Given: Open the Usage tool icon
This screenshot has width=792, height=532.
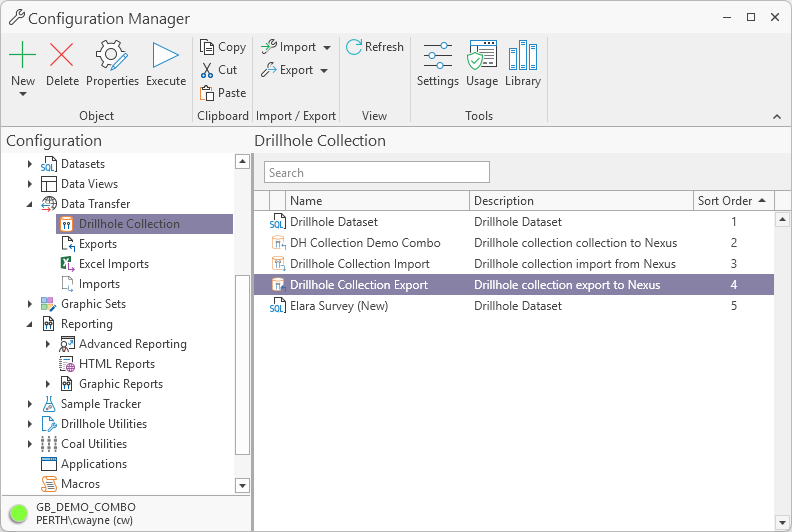Looking at the screenshot, I should (x=482, y=55).
